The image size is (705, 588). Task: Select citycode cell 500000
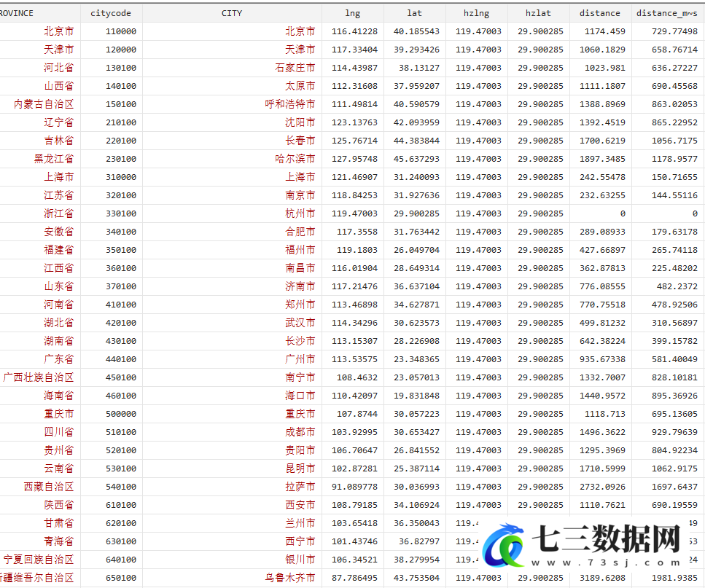pyautogui.click(x=121, y=414)
